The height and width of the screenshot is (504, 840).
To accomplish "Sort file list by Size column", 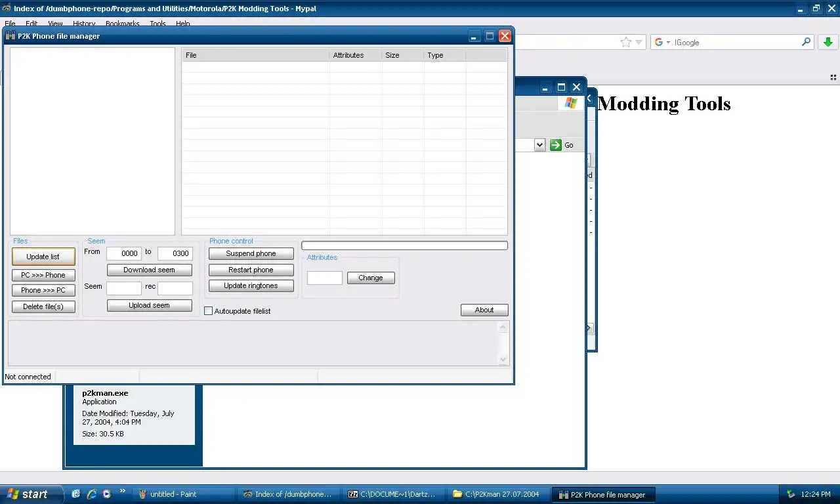I will click(x=403, y=55).
